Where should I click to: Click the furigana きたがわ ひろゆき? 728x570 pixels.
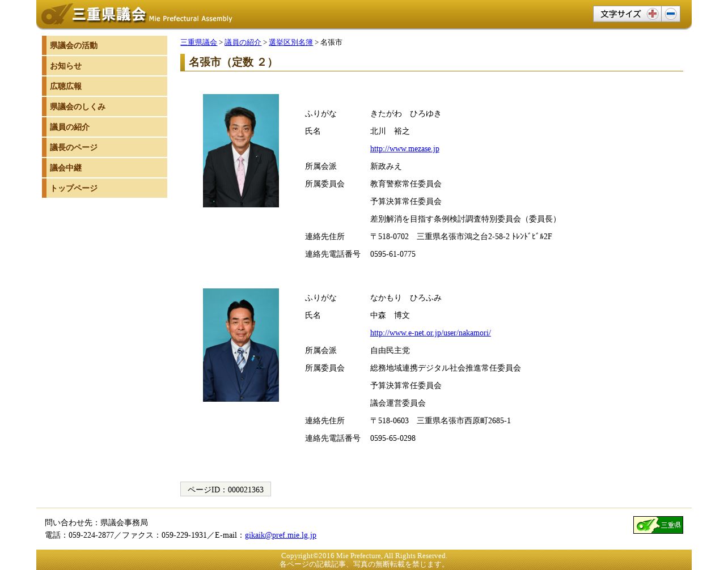pos(405,114)
